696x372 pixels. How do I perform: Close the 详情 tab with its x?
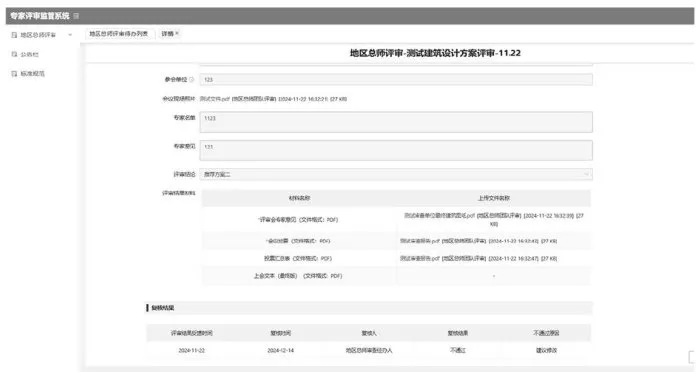[177, 33]
